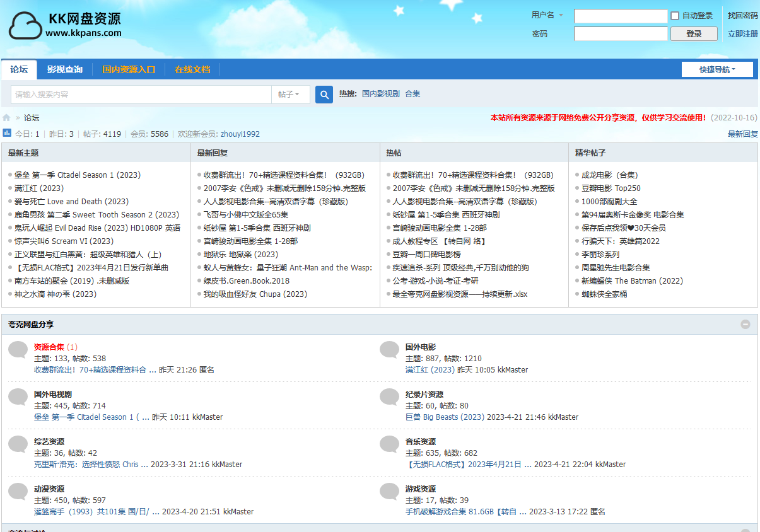
Task: Click the password input field
Action: pyautogui.click(x=620, y=34)
